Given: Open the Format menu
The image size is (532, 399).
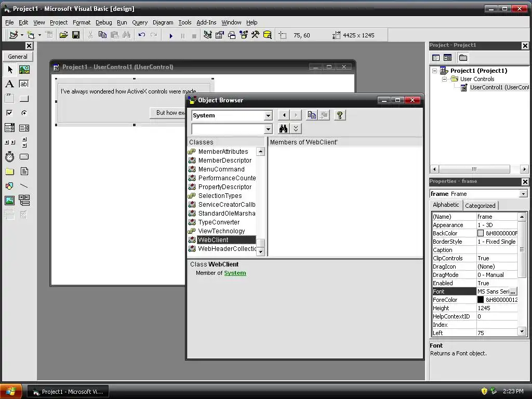Looking at the screenshot, I should [x=82, y=22].
